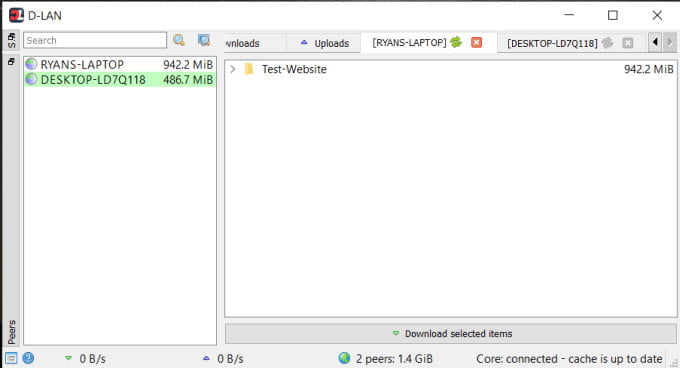The image size is (680, 368).
Task: Click the Test-Website folder icon
Action: [249, 69]
